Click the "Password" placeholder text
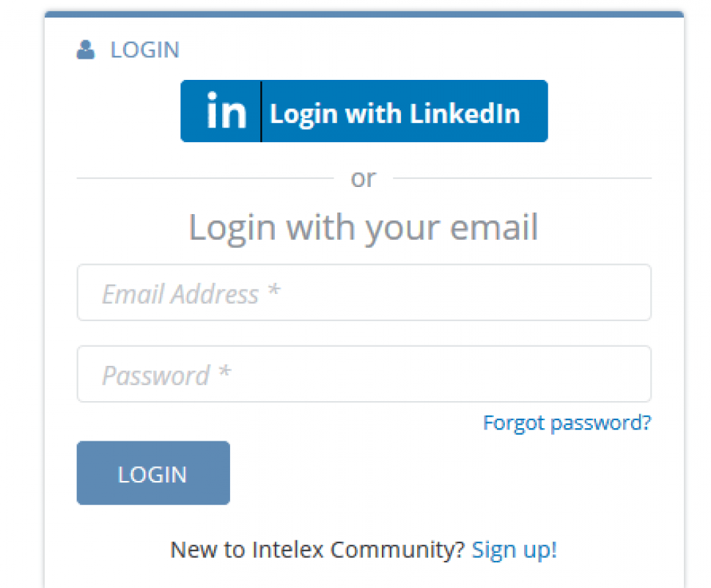Image resolution: width=711 pixels, height=588 pixels. point(155,375)
